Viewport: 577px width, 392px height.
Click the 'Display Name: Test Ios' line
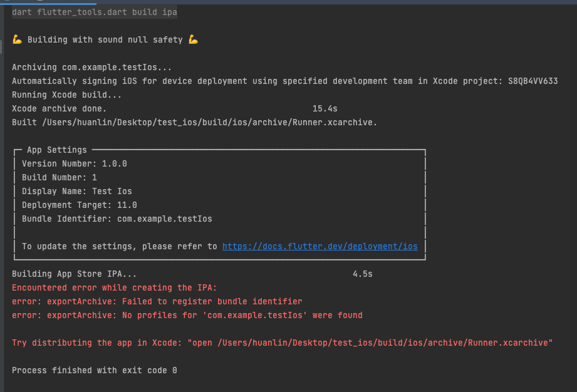77,191
